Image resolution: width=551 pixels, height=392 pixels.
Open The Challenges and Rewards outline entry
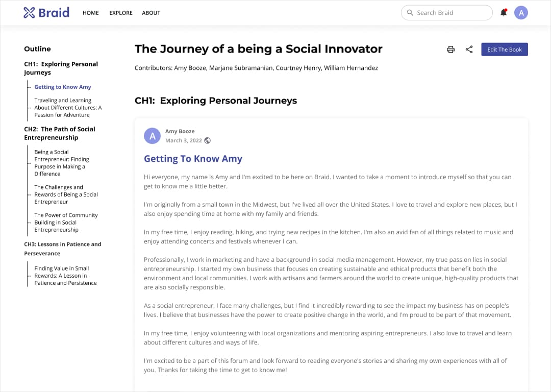click(66, 194)
